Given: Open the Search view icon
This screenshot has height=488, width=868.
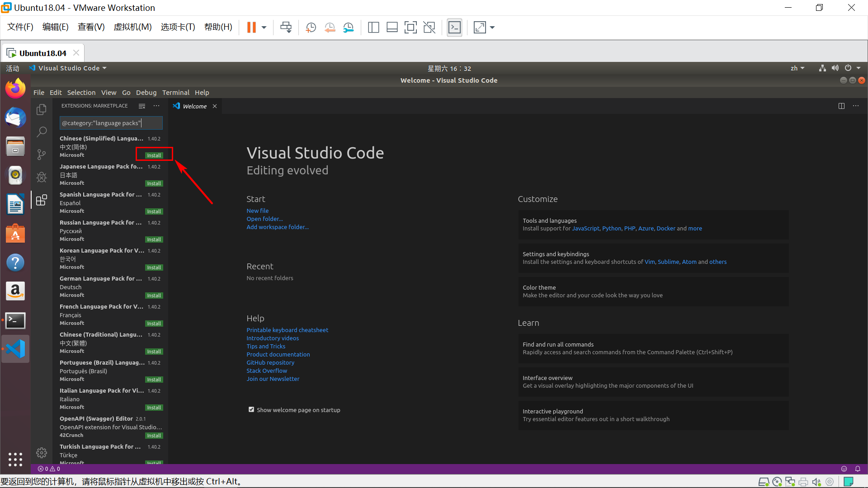Looking at the screenshot, I should click(41, 132).
